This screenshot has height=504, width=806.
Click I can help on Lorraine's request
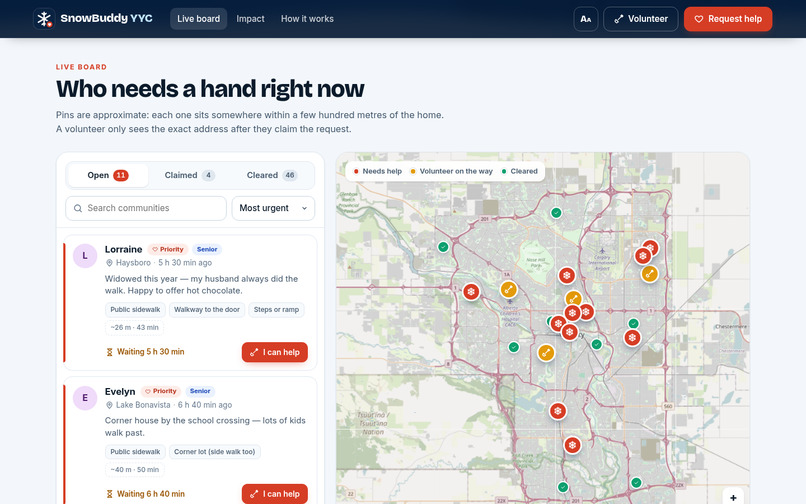point(274,352)
